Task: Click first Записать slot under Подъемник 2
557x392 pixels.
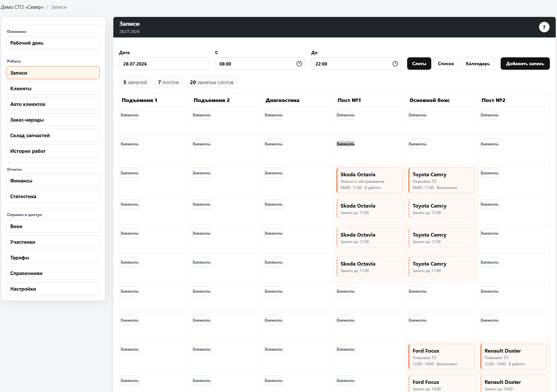Action: pos(202,115)
